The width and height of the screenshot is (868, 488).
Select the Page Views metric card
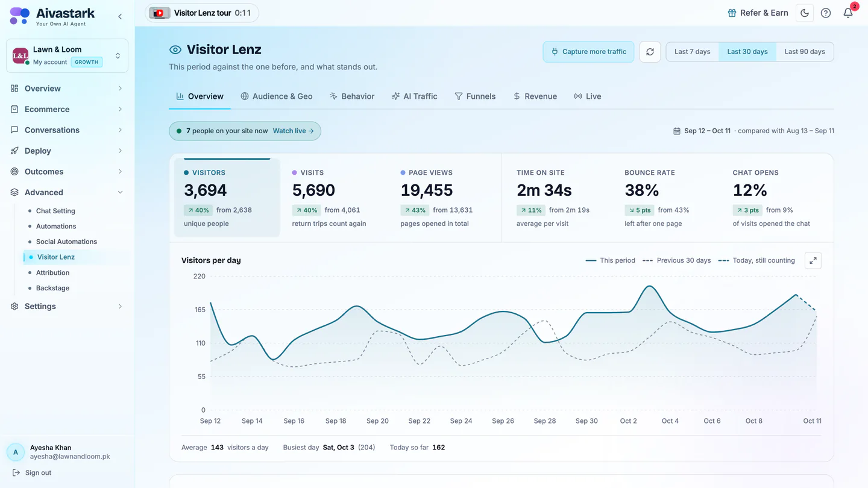coord(444,198)
